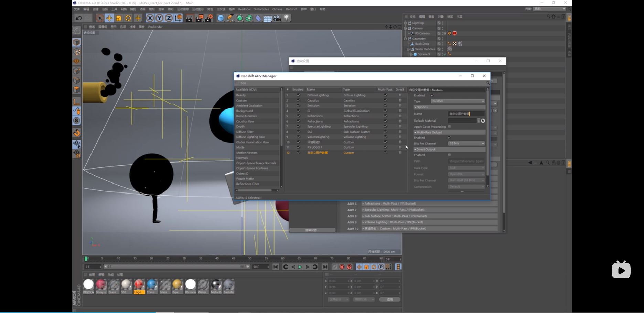
Task: Click the Default Material picker icon
Action: coord(483,121)
